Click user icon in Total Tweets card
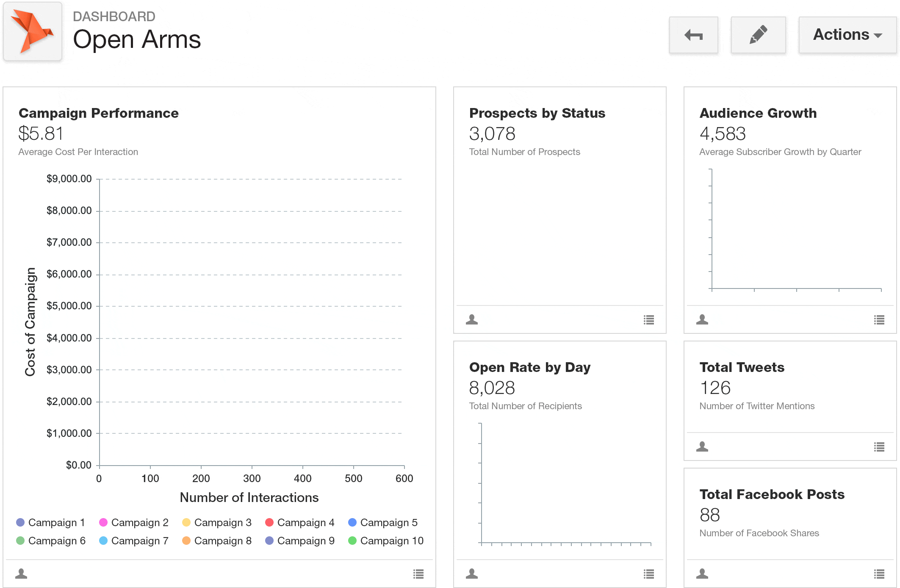900x588 pixels. point(702,447)
